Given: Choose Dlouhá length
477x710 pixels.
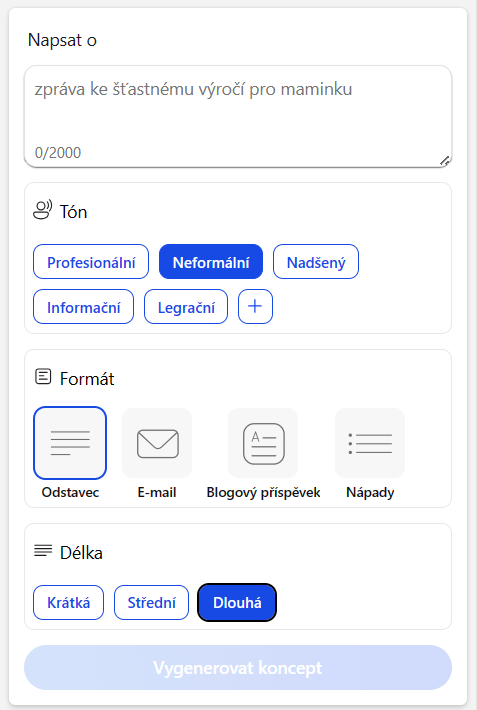Looking at the screenshot, I should point(237,602).
